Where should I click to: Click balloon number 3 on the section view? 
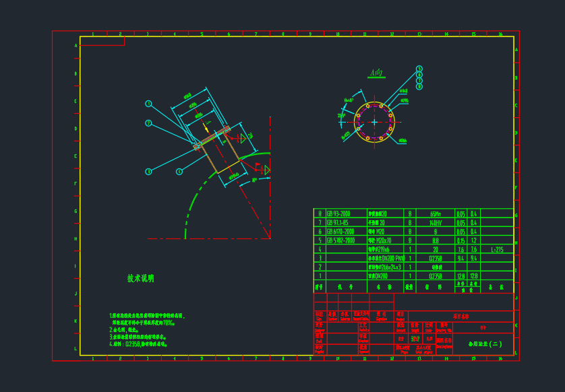(148, 172)
